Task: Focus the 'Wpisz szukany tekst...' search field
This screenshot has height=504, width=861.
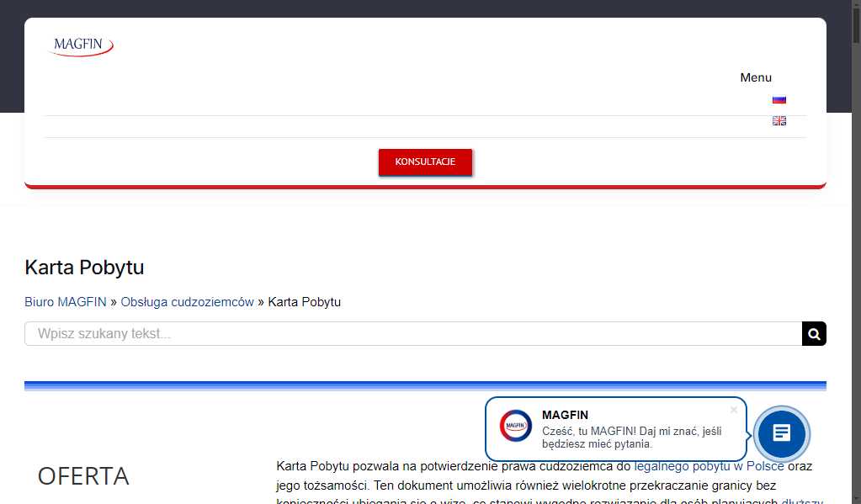Action: point(413,334)
